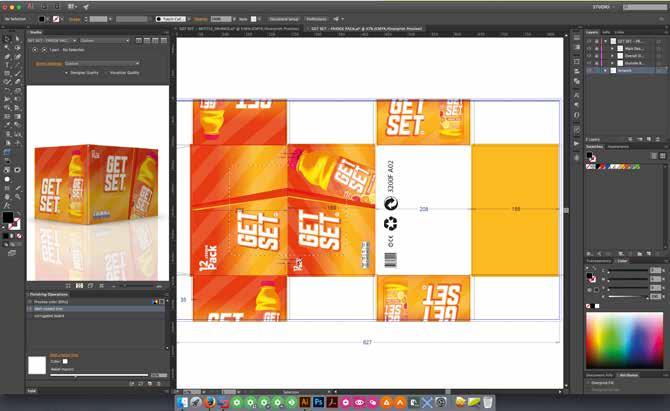The height and width of the screenshot is (411, 670).
Task: Open Firefox from the Dock
Action: point(209,402)
